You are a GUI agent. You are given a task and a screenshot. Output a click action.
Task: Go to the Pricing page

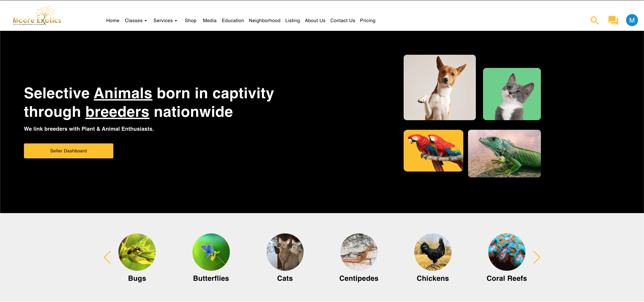pyautogui.click(x=367, y=21)
